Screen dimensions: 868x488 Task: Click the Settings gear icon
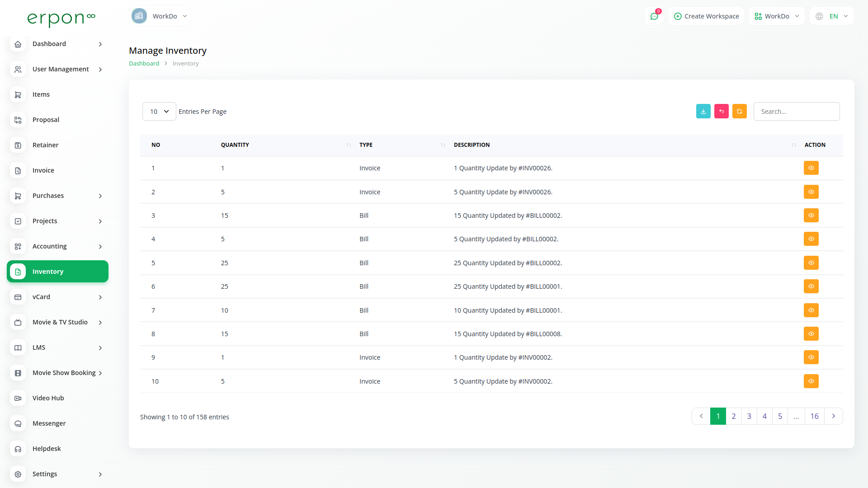(18, 474)
